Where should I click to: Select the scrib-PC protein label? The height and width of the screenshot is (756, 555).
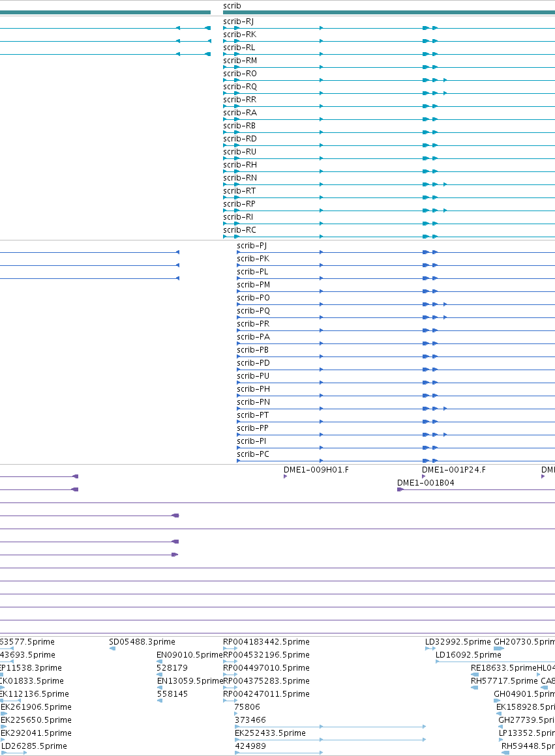[253, 454]
